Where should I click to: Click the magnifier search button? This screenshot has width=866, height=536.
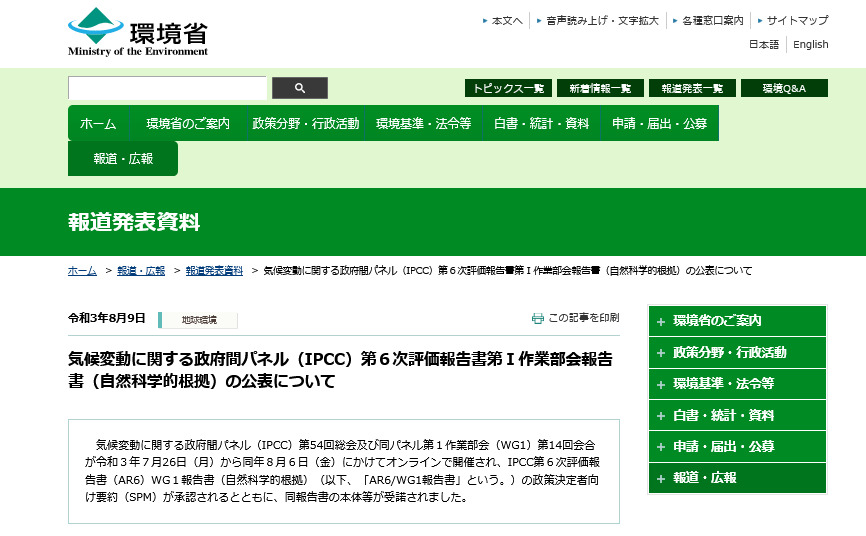tap(300, 88)
